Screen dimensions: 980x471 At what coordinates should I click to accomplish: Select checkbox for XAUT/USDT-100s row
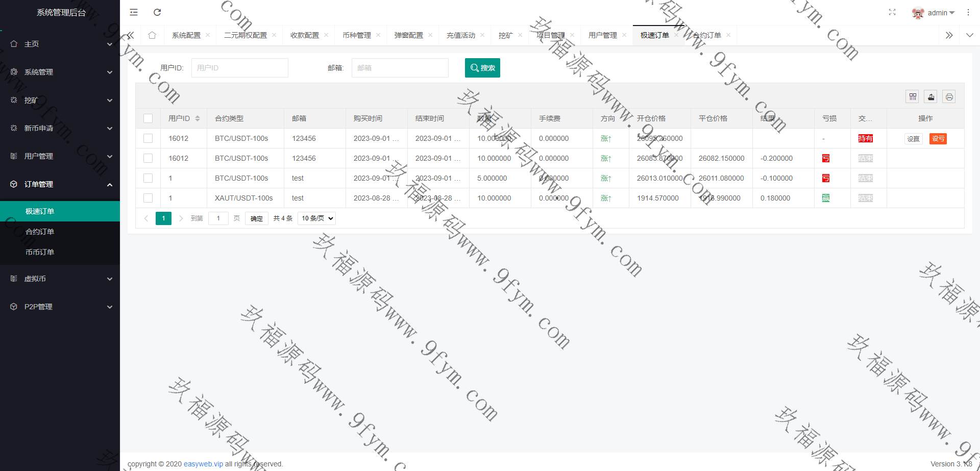pos(148,198)
